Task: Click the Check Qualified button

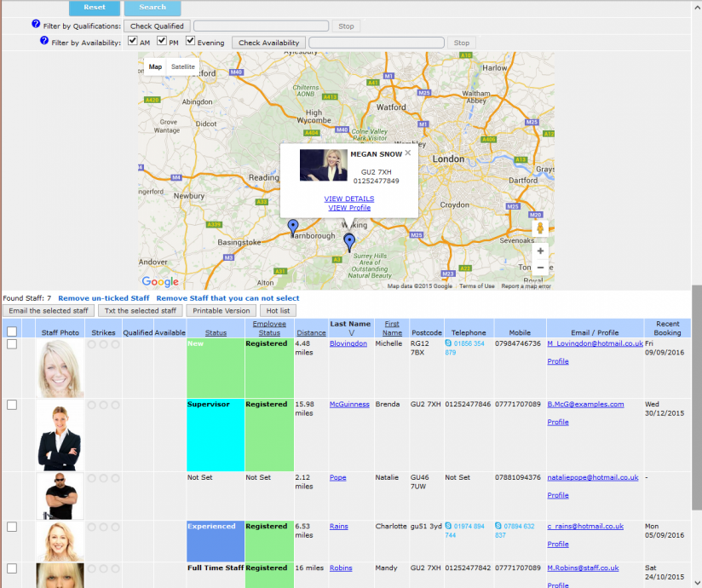Action: 157,26
